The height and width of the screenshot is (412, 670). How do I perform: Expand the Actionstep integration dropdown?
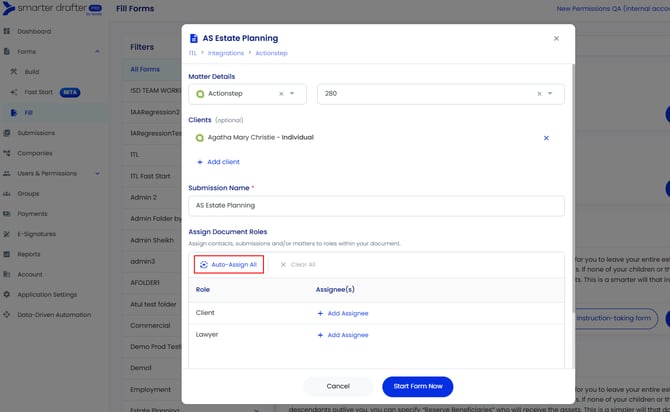[x=293, y=94]
